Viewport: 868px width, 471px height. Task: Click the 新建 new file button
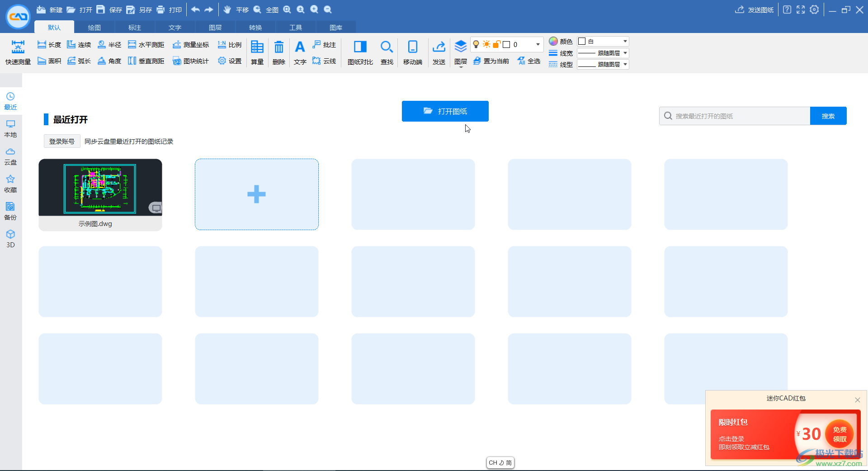[49, 9]
